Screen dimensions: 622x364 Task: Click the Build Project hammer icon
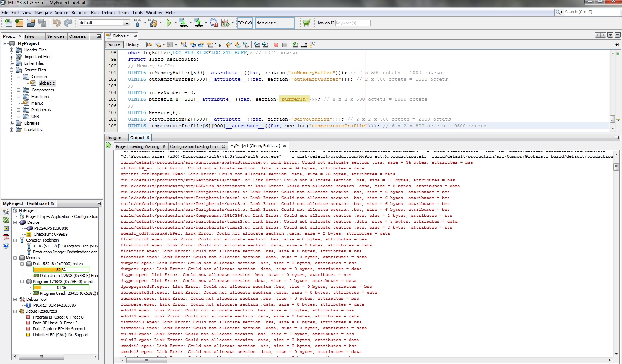click(x=137, y=23)
